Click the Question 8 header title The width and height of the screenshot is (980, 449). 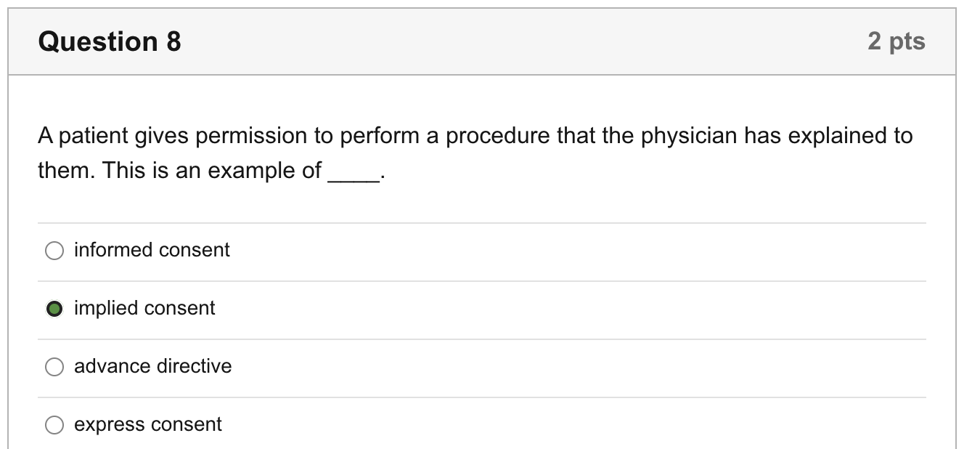tap(107, 41)
